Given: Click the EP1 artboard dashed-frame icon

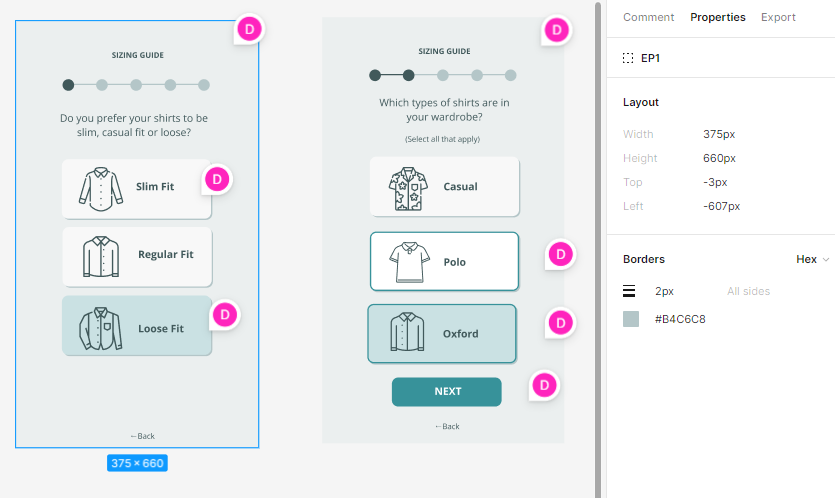Looking at the screenshot, I should pos(628,58).
